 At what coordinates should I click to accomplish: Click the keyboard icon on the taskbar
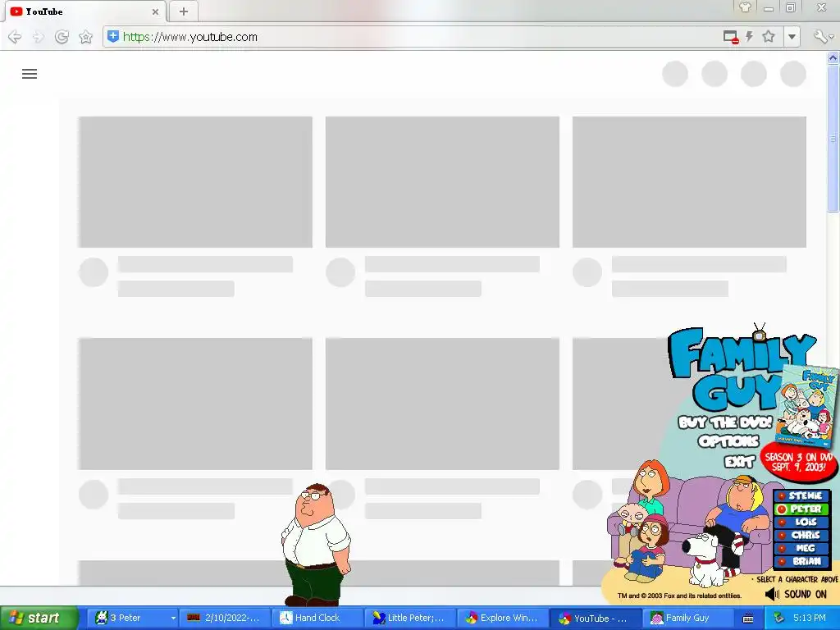pos(748,619)
